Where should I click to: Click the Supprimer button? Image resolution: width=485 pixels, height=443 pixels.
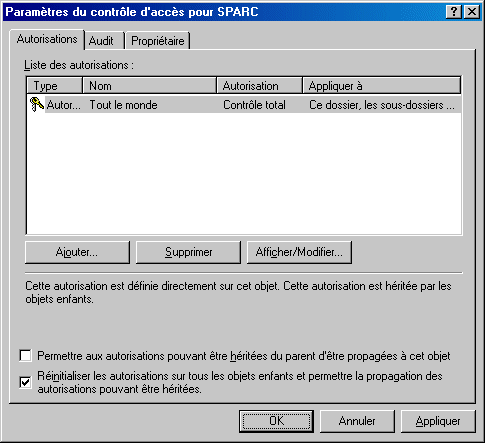[188, 252]
